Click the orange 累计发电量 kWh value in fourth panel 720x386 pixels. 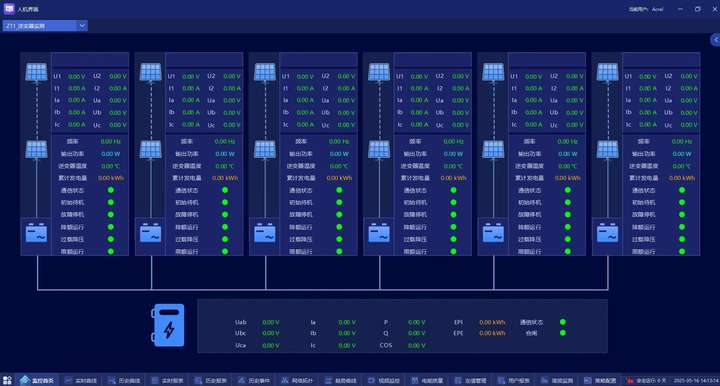pyautogui.click(x=453, y=178)
